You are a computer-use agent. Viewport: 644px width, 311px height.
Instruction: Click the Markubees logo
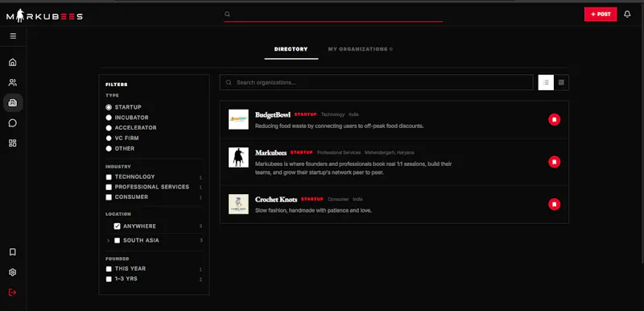tap(44, 16)
